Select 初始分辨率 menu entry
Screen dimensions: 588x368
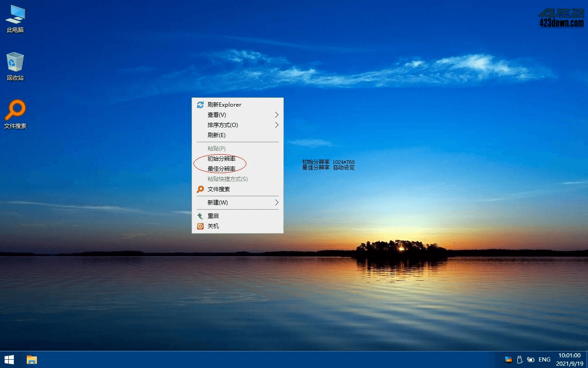[222, 159]
